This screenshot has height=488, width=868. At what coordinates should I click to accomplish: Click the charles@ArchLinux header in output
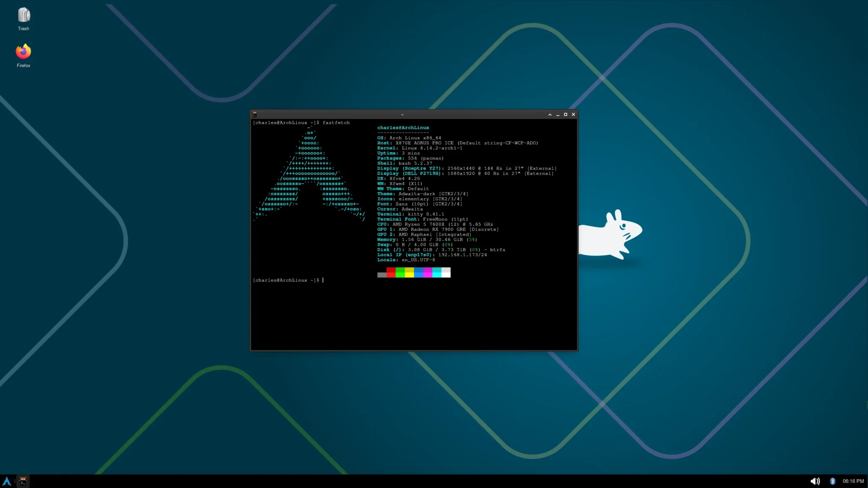[403, 128]
